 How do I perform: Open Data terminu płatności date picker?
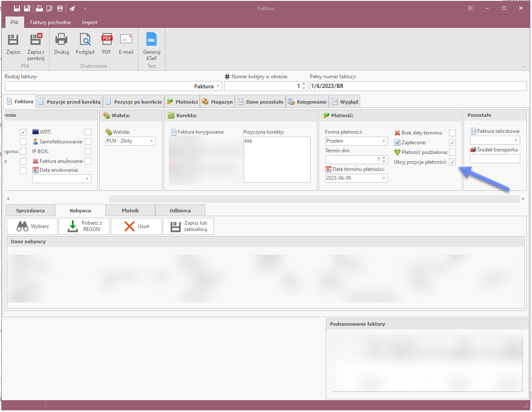coord(384,178)
